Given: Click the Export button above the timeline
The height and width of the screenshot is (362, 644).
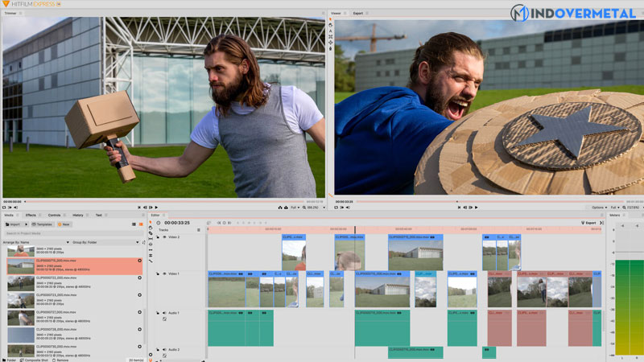Looking at the screenshot, I should coord(589,223).
